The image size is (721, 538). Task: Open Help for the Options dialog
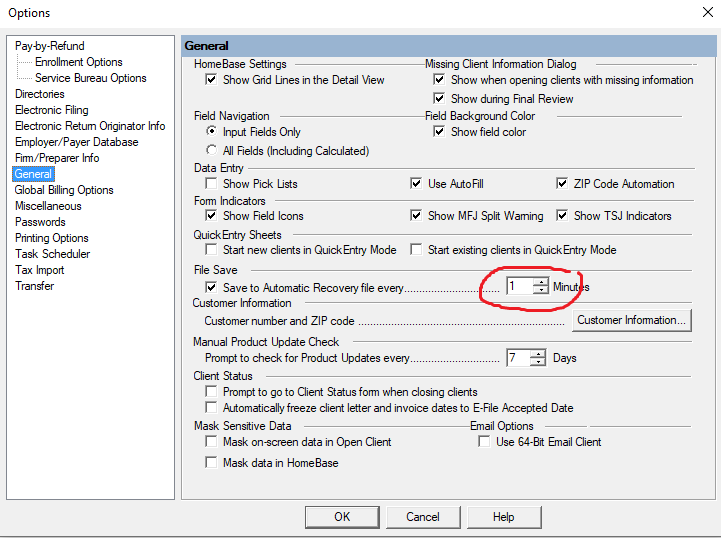[504, 517]
